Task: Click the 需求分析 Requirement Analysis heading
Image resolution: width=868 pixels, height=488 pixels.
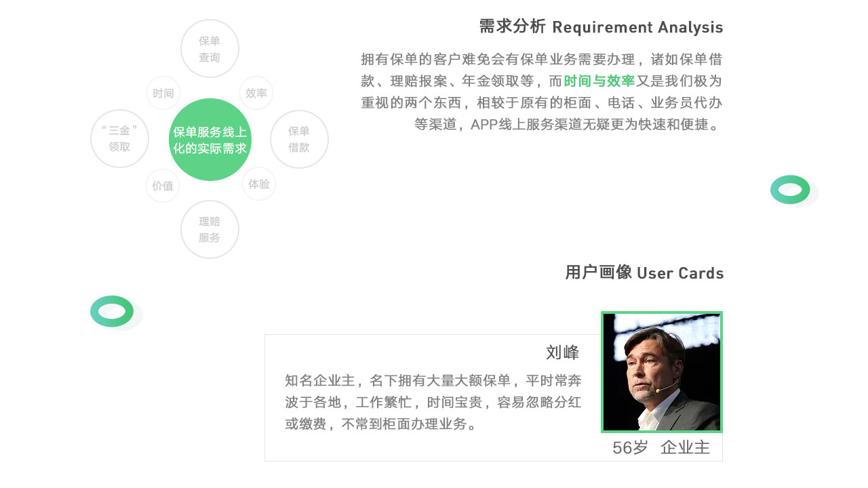Action: 601,27
